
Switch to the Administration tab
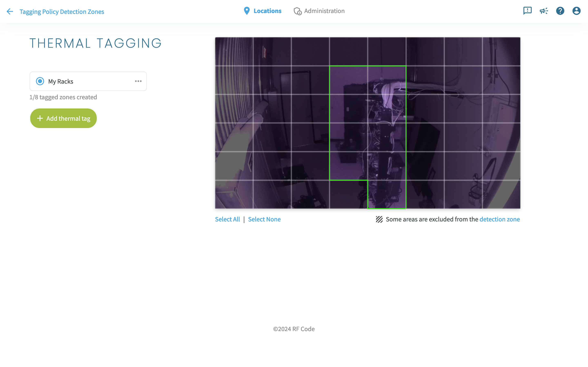pos(324,11)
